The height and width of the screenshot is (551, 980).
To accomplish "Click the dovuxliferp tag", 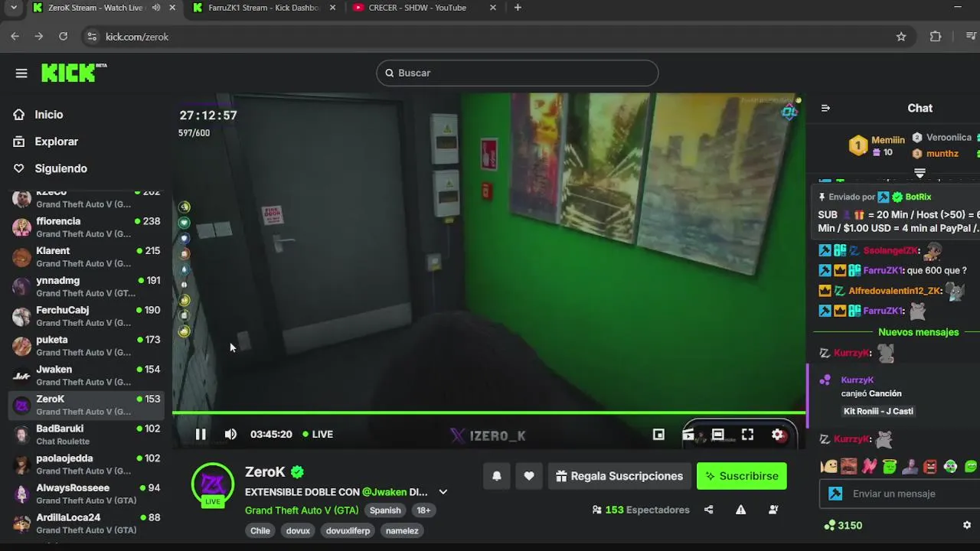I will tap(348, 530).
